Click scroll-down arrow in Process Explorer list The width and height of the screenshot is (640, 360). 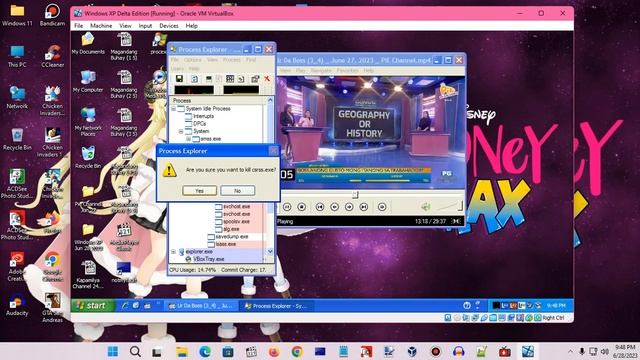(x=270, y=251)
